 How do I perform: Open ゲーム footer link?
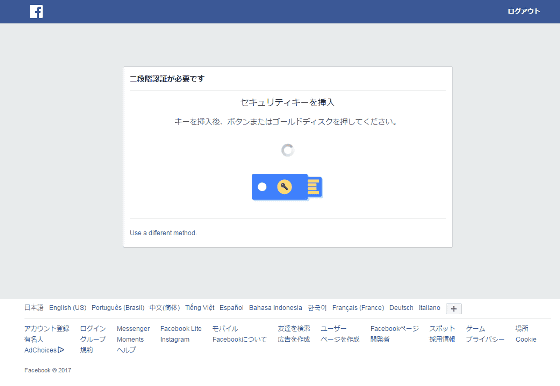475,329
